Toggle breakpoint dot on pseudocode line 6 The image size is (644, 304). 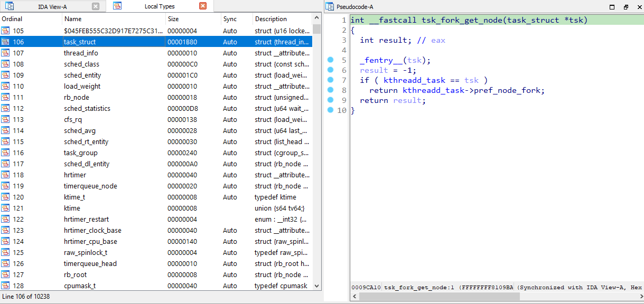pos(330,70)
